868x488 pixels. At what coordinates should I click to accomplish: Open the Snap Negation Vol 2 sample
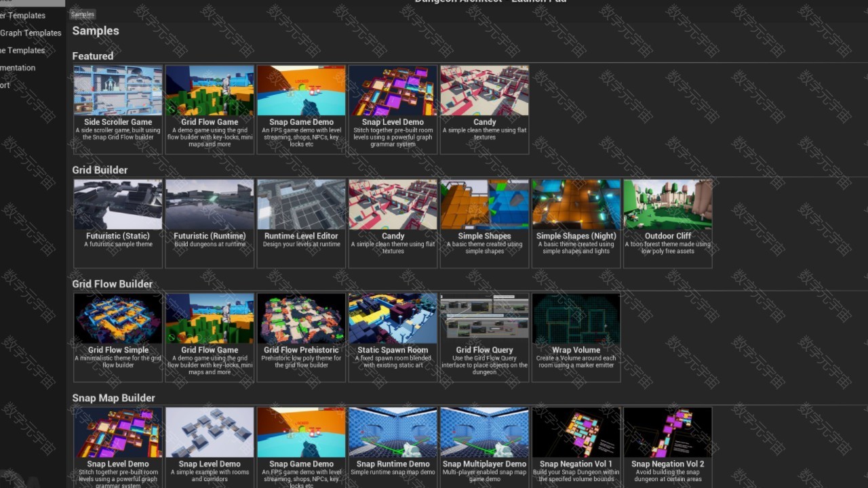(667, 447)
